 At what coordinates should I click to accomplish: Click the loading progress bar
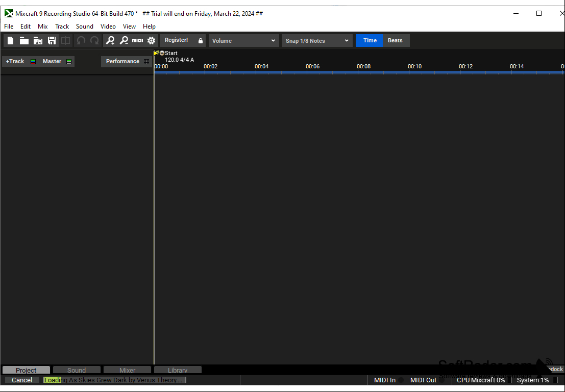(115, 380)
